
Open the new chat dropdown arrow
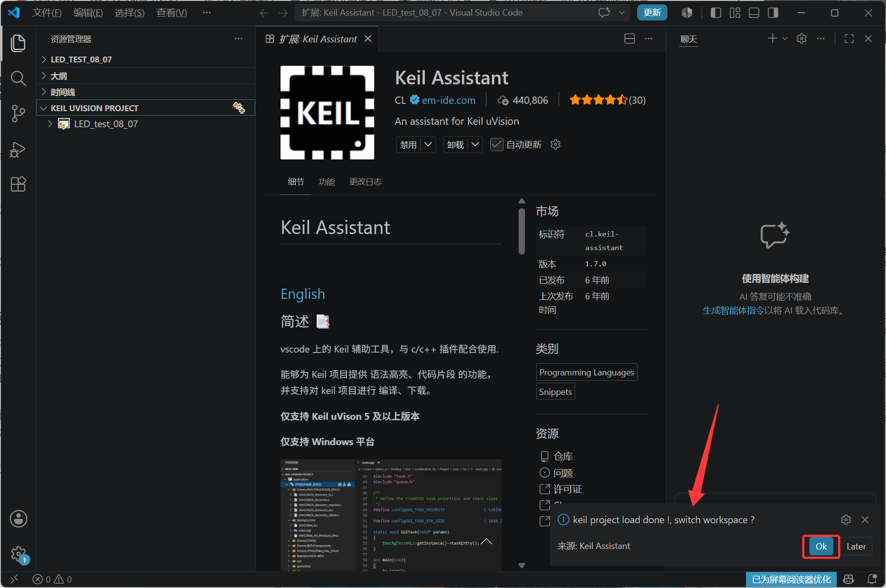coord(785,39)
